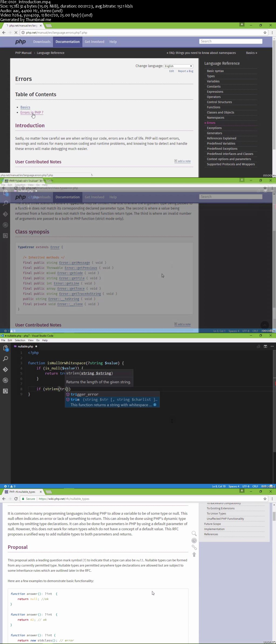Image resolution: width=276 pixels, height=644 pixels.
Task: Open old revisions via the clock icon on the wiki
Action: tap(194, 540)
